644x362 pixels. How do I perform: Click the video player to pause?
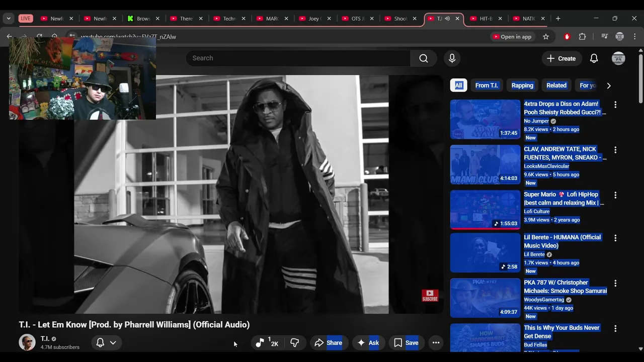(231, 194)
